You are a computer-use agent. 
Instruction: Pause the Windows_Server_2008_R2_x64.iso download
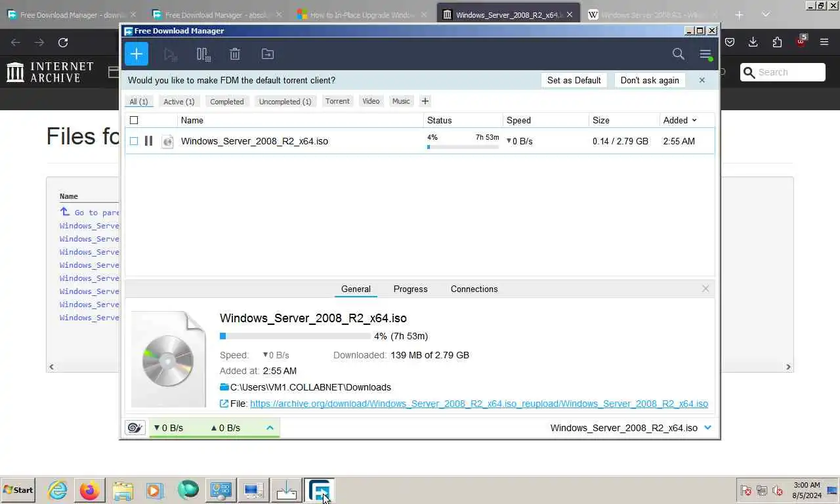click(x=148, y=141)
